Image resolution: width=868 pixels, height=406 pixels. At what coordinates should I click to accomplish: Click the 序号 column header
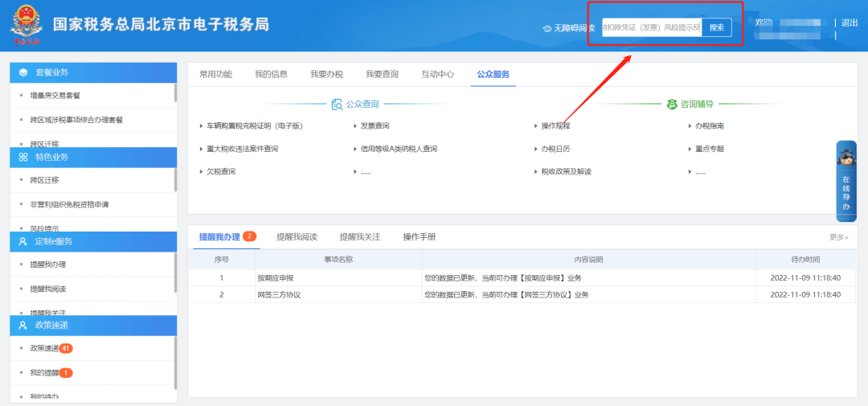222,259
